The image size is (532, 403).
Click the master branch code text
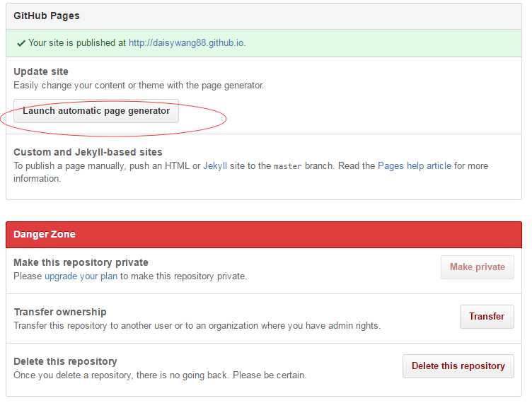(x=288, y=166)
